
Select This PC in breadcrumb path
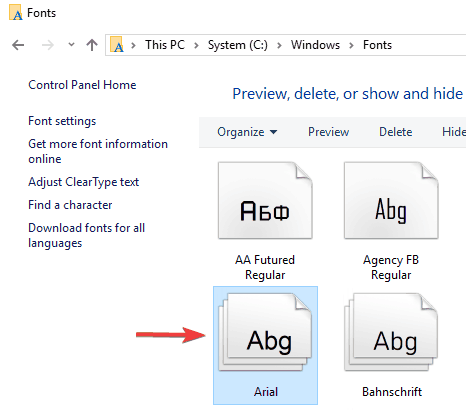[165, 45]
